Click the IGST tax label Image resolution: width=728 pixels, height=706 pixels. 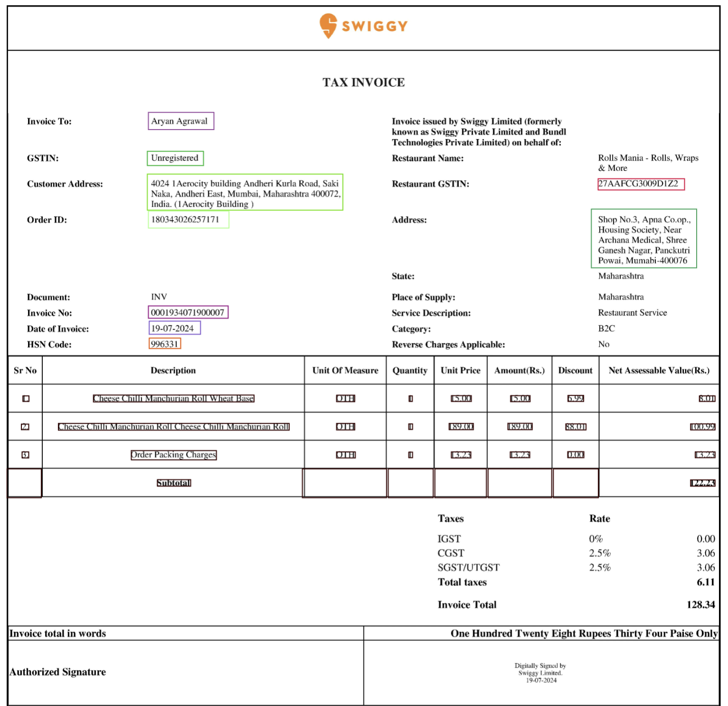(449, 539)
